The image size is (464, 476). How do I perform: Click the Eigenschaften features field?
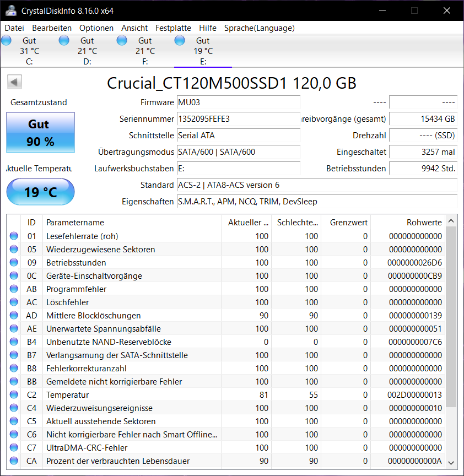click(x=317, y=201)
